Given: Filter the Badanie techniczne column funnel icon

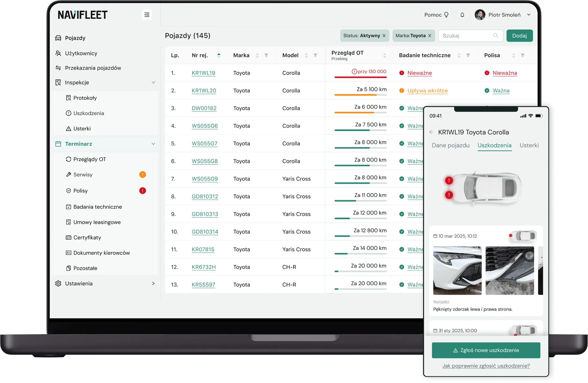Looking at the screenshot, I should tap(468, 55).
